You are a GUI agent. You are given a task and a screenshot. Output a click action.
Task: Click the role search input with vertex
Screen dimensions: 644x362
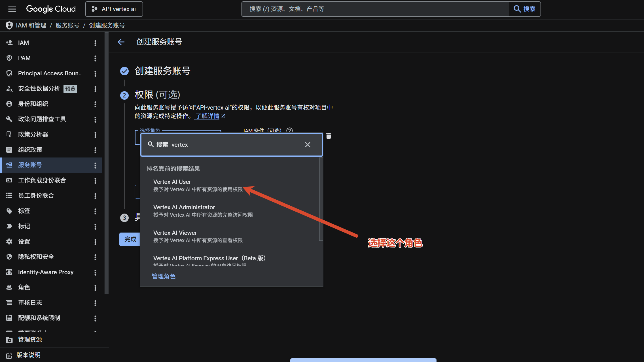[232, 145]
